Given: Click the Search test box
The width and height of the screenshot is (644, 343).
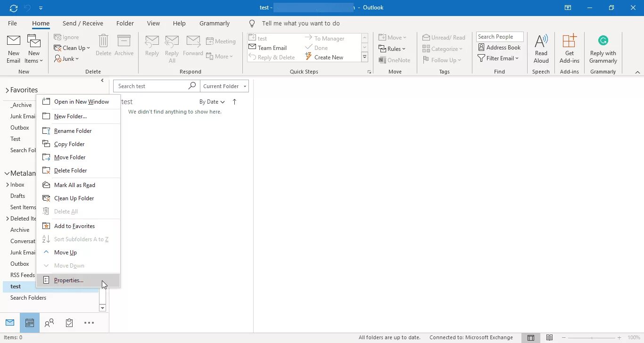Looking at the screenshot, I should tap(150, 86).
